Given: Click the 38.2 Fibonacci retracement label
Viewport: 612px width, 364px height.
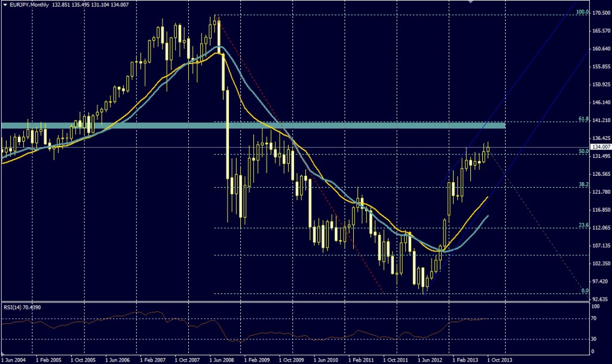Looking at the screenshot, I should tap(584, 185).
